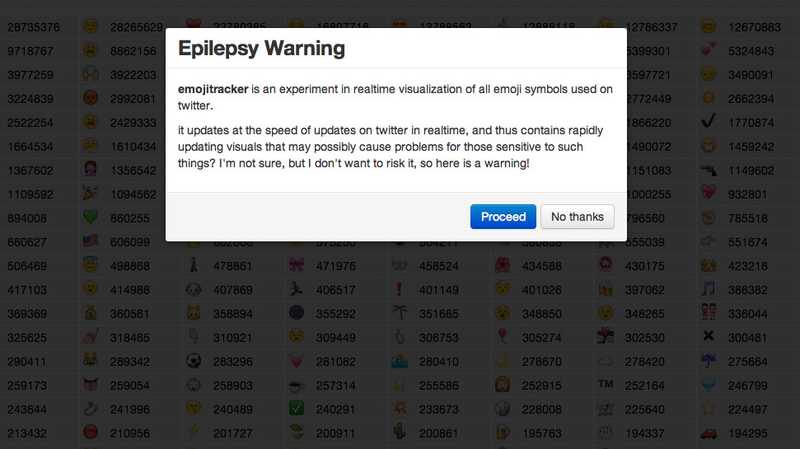This screenshot has height=449, width=800.
Task: Select the runner emoji beside 406517
Action: click(296, 289)
